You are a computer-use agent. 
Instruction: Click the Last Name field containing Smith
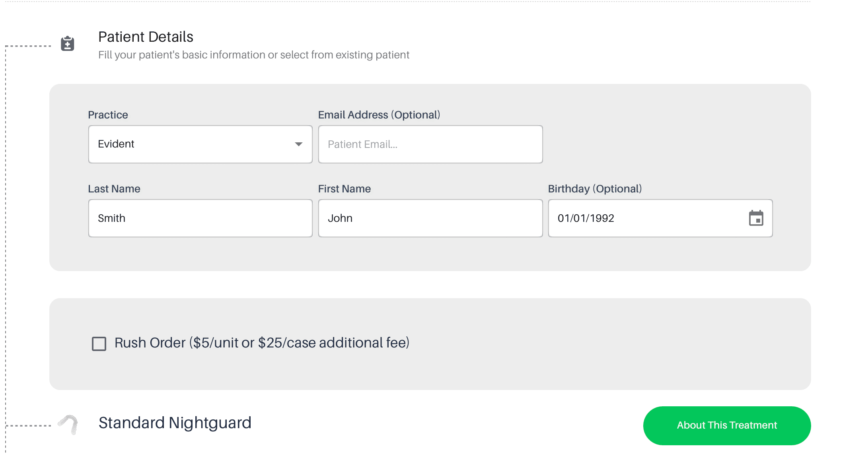click(200, 218)
